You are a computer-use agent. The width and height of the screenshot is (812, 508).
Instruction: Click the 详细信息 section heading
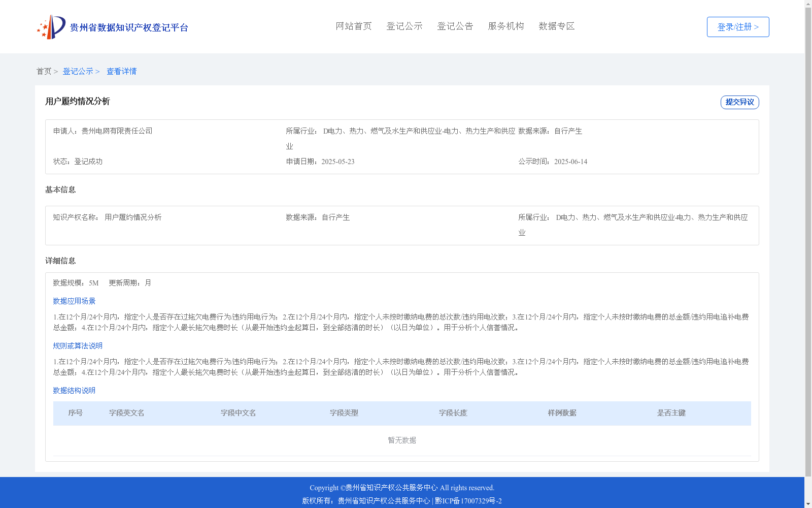(x=60, y=261)
